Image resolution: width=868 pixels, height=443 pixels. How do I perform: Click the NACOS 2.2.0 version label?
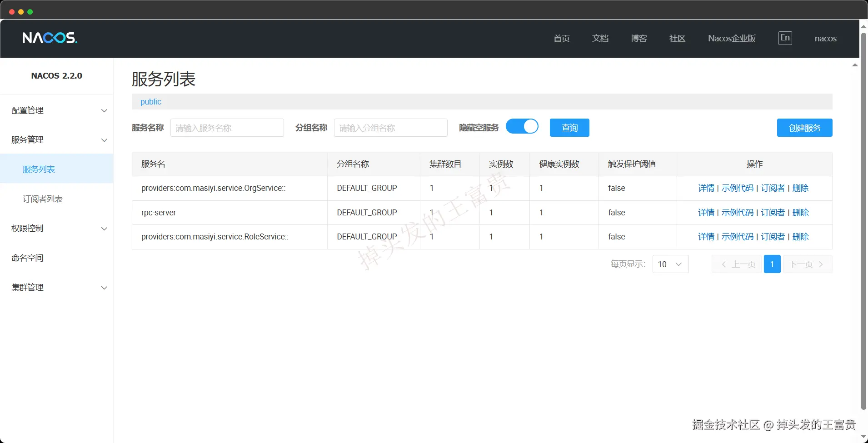click(x=57, y=76)
